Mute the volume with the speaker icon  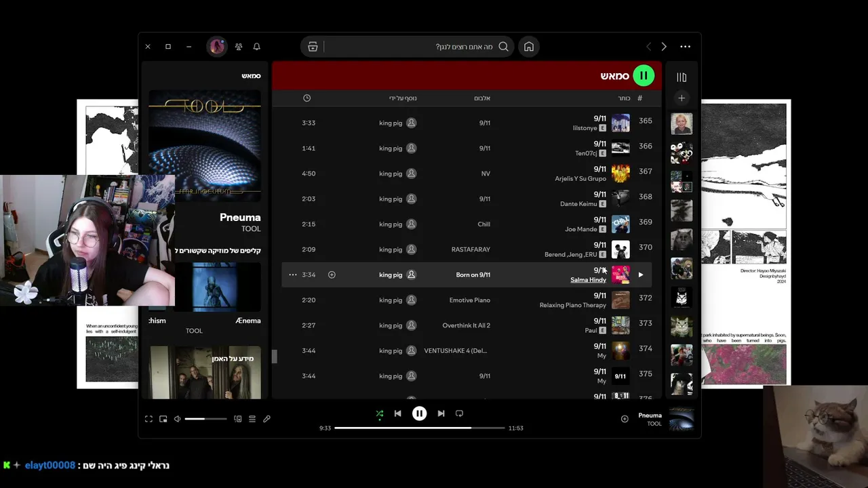pos(178,419)
